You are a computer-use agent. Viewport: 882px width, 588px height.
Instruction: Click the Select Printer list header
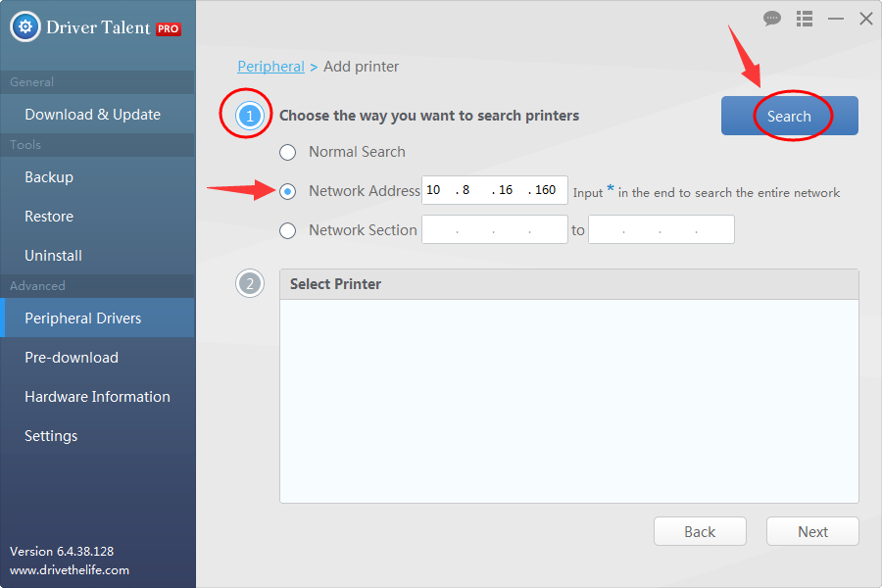[568, 284]
